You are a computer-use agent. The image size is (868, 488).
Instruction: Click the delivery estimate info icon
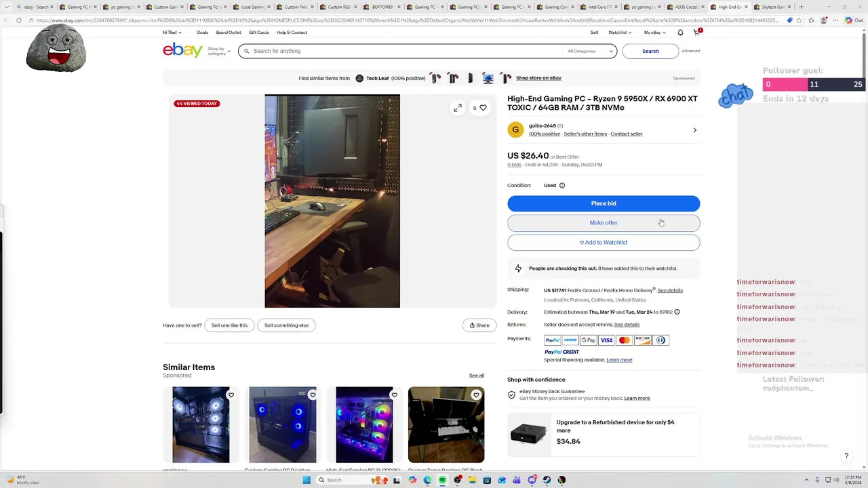[x=677, y=312]
